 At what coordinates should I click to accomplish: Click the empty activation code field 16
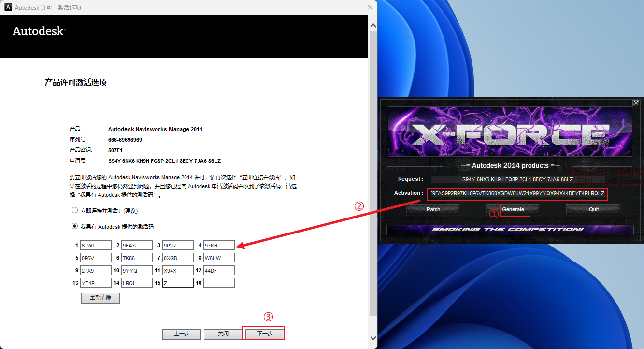tap(219, 283)
